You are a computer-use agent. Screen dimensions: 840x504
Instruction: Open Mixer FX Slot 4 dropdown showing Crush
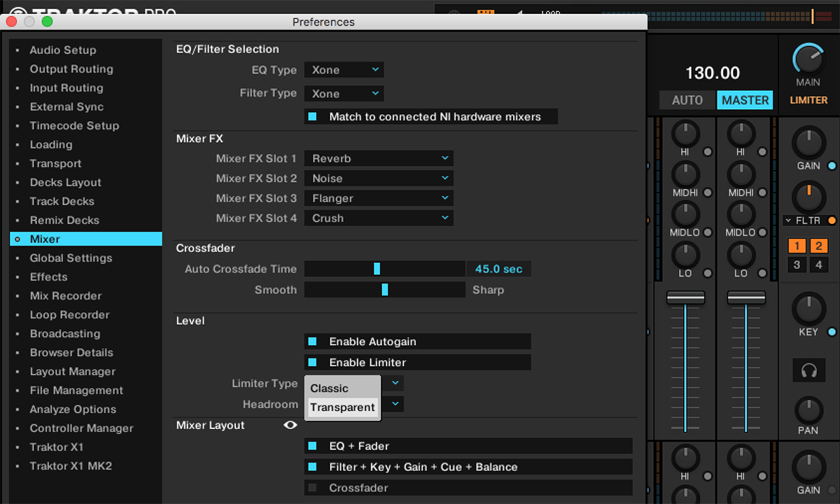379,218
